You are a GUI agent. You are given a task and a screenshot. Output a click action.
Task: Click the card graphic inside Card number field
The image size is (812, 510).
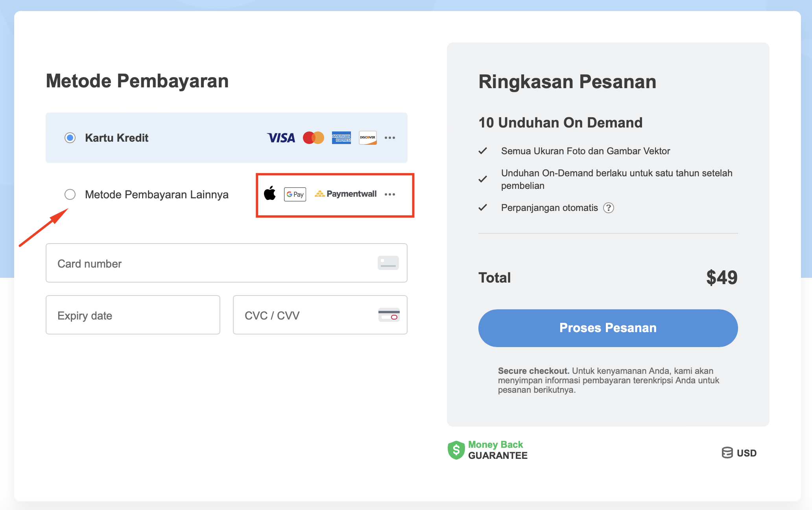click(x=388, y=263)
